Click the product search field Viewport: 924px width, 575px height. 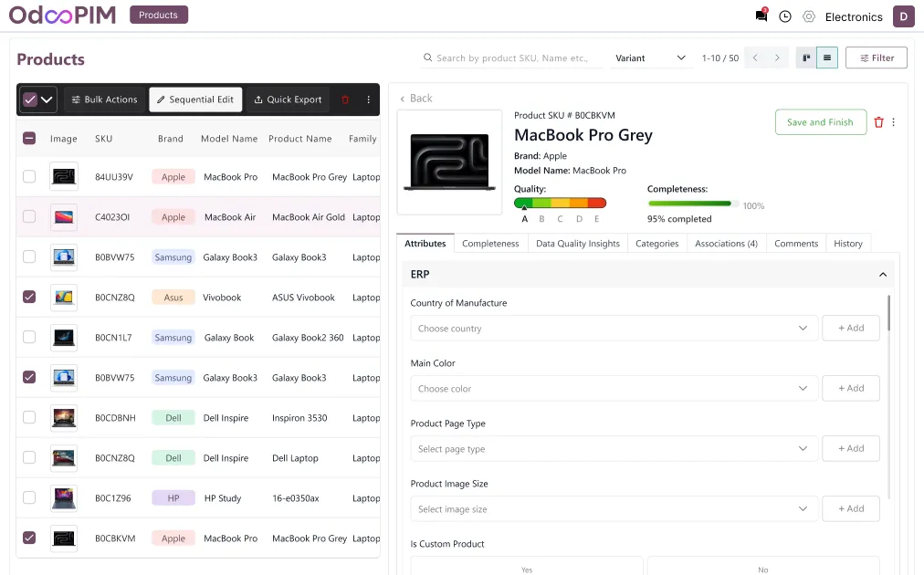tap(511, 57)
